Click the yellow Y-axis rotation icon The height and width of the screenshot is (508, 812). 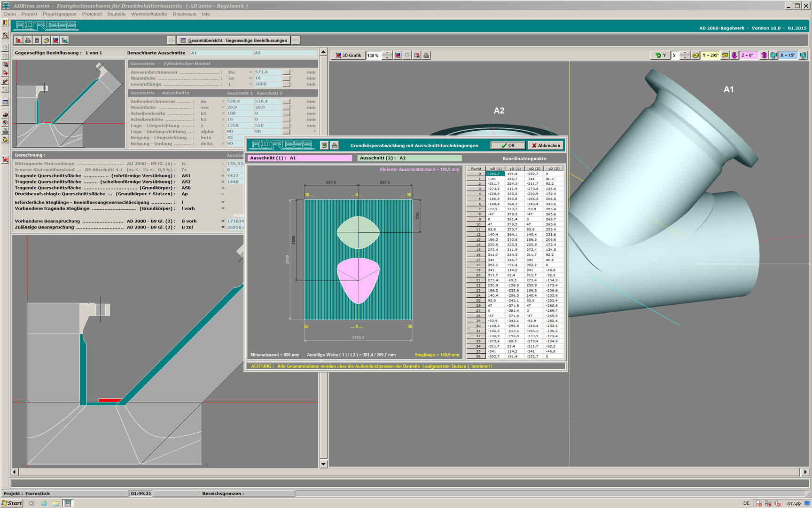pyautogui.click(x=695, y=56)
